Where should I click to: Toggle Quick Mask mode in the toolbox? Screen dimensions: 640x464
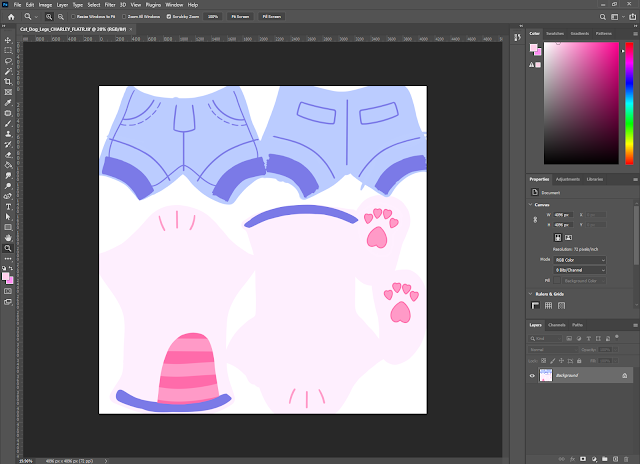coord(8,291)
